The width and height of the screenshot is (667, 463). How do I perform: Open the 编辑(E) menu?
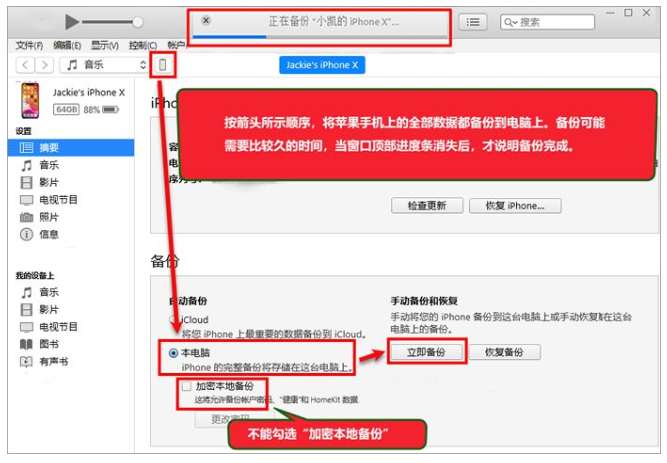[67, 45]
